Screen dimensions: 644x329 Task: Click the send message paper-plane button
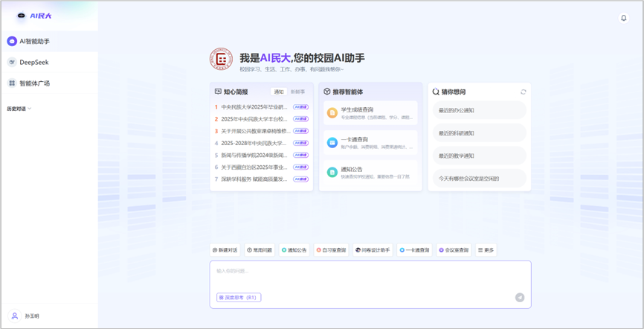(x=520, y=297)
